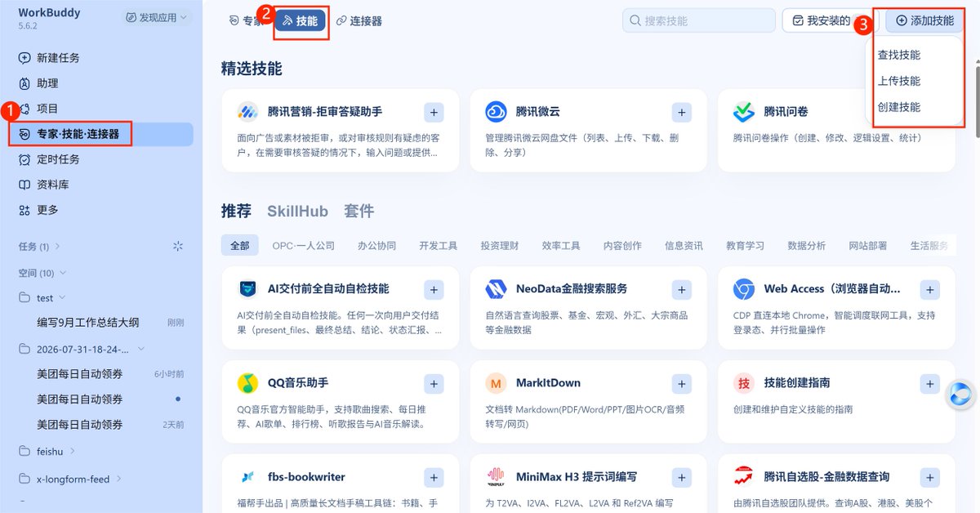This screenshot has height=513, width=980.
Task: Filter by 办公协同 category
Action: [376, 245]
